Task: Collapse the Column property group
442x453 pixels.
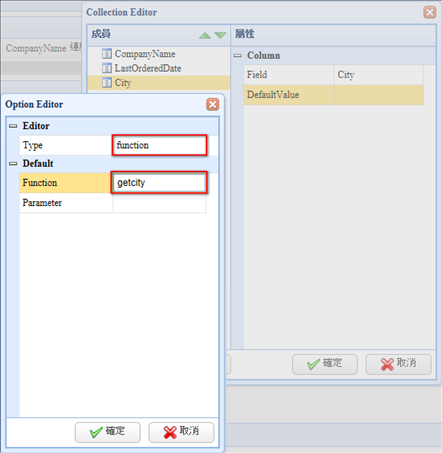Action: tap(237, 56)
